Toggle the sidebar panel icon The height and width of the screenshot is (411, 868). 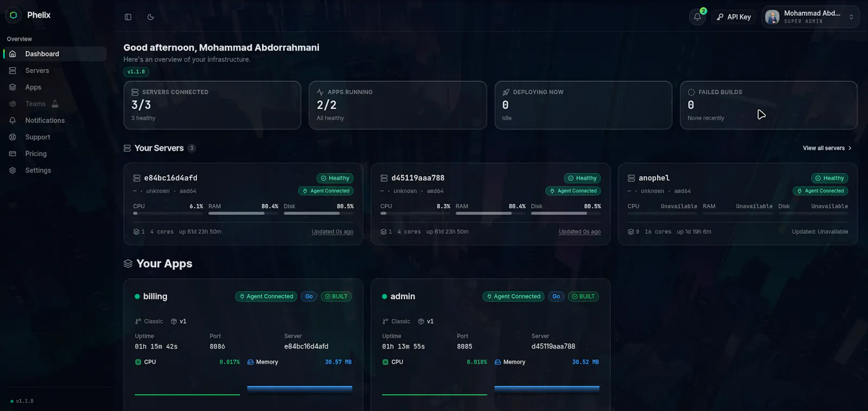click(128, 17)
